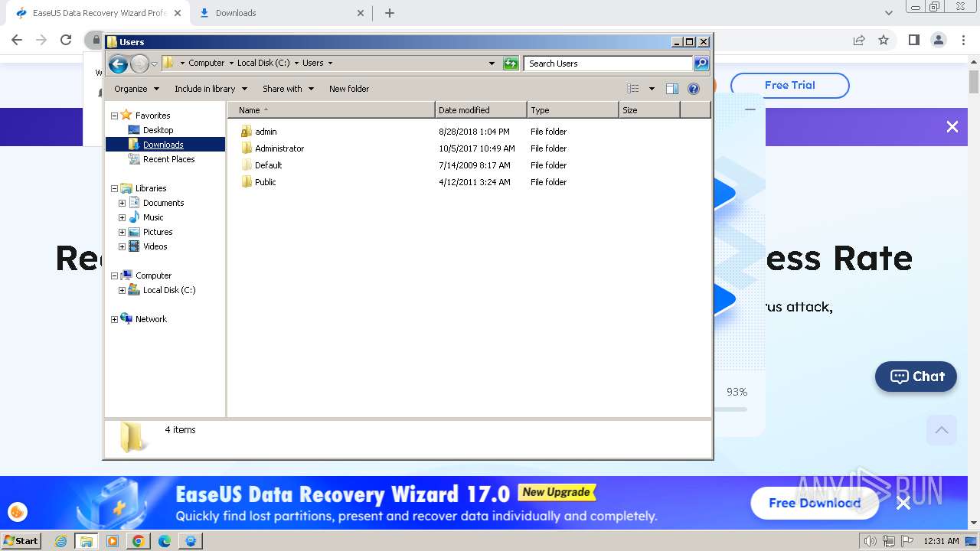Sort by the Type column header

pos(573,110)
